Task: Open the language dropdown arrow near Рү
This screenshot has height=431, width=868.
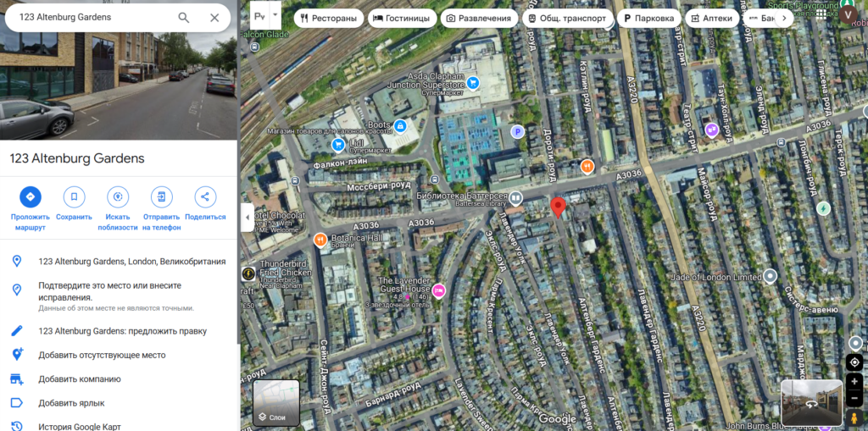Action: click(275, 15)
